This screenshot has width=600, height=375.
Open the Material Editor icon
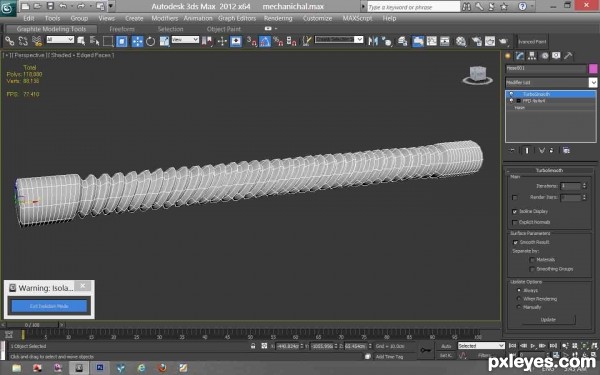[x=461, y=41]
